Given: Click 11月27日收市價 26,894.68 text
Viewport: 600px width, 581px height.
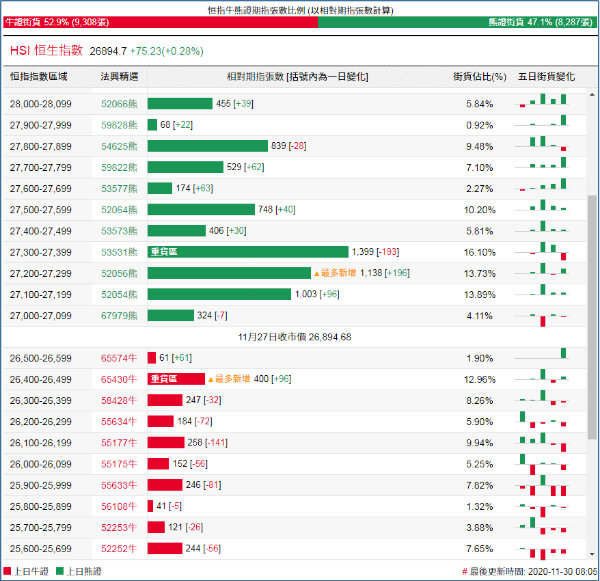Looking at the screenshot, I should pyautogui.click(x=295, y=337).
